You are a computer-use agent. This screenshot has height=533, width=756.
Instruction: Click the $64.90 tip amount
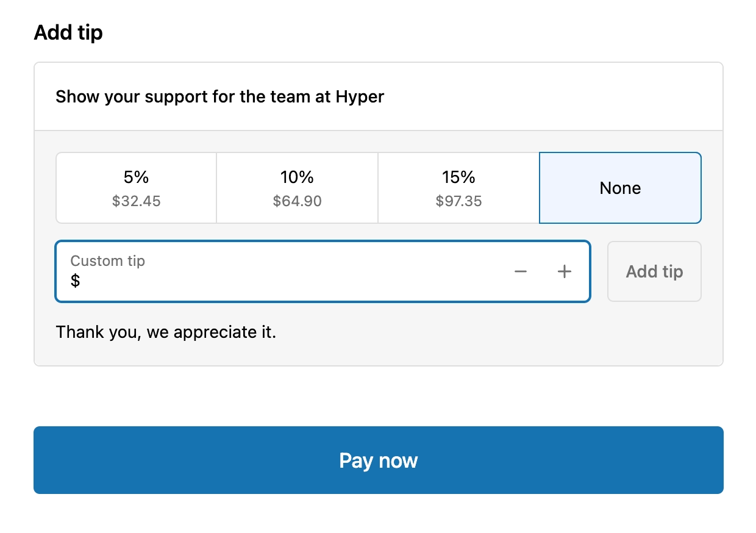pos(297,201)
